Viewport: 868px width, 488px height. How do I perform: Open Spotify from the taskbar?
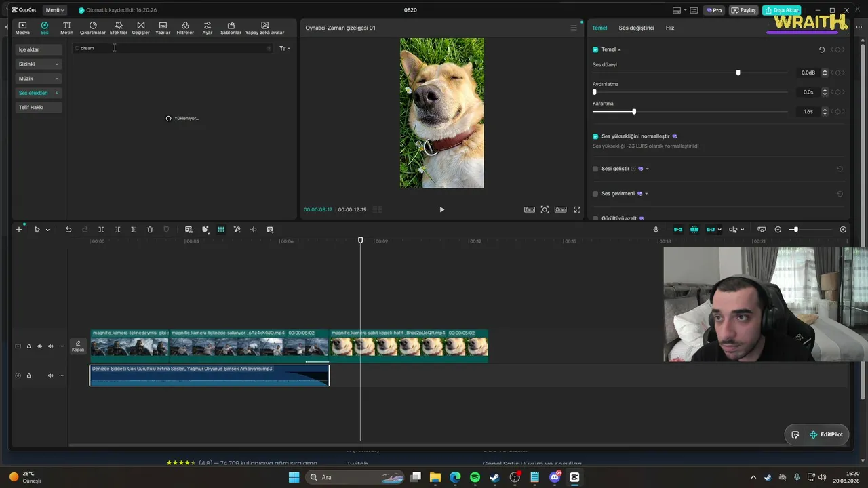pos(475,477)
